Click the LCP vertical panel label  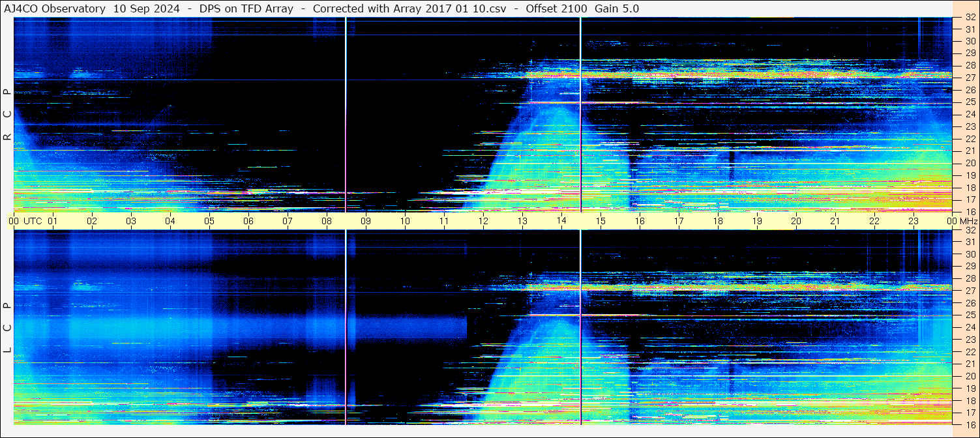pos(7,328)
